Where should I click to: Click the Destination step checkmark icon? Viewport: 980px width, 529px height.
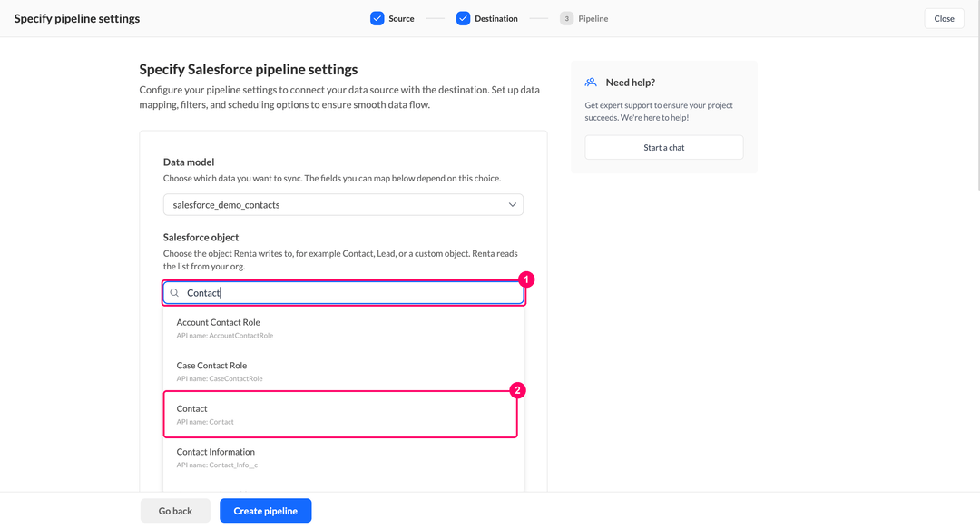(x=463, y=19)
